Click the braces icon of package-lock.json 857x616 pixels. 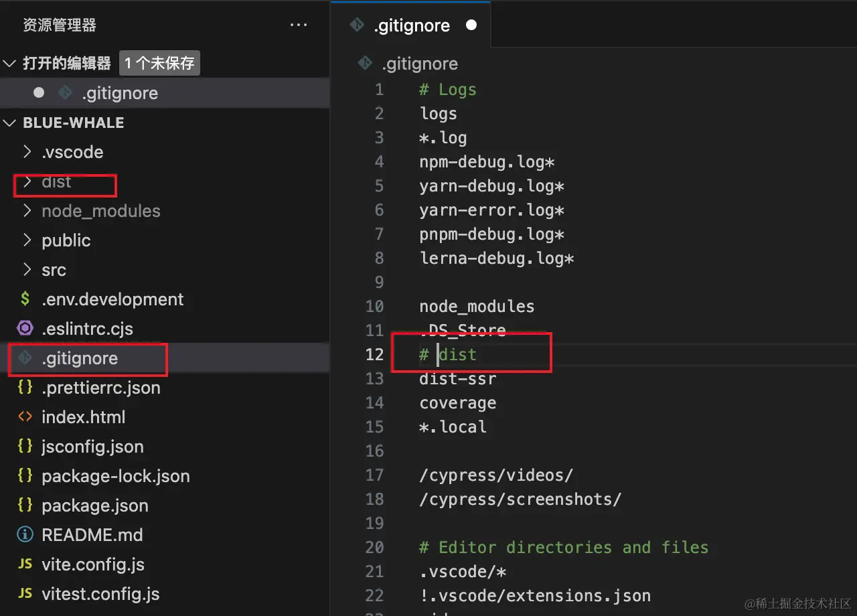(25, 476)
